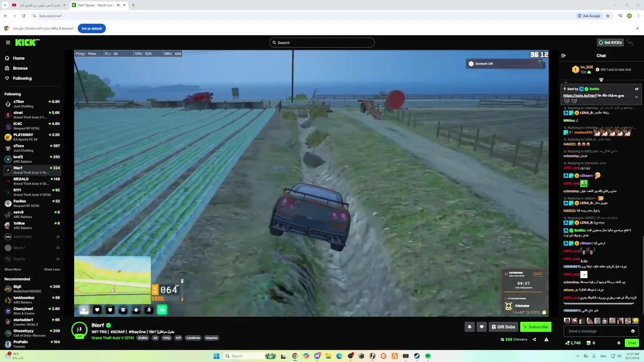Open Steam from the taskbar
The image size is (644, 362).
[x=417, y=356]
